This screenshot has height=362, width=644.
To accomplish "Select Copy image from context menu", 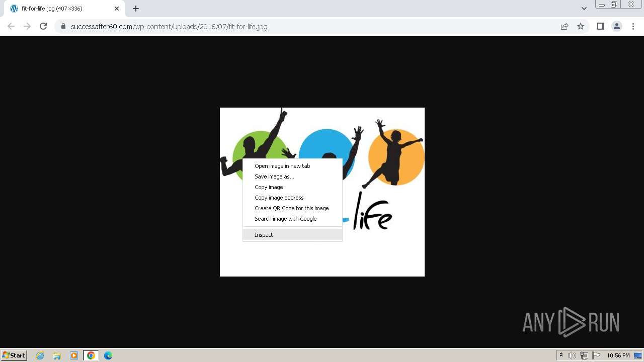I will [x=292, y=187].
